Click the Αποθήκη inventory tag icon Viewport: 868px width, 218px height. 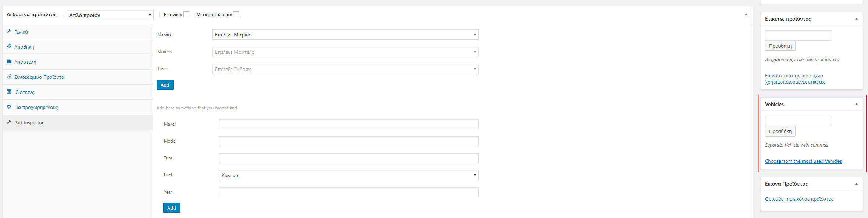pyautogui.click(x=9, y=46)
